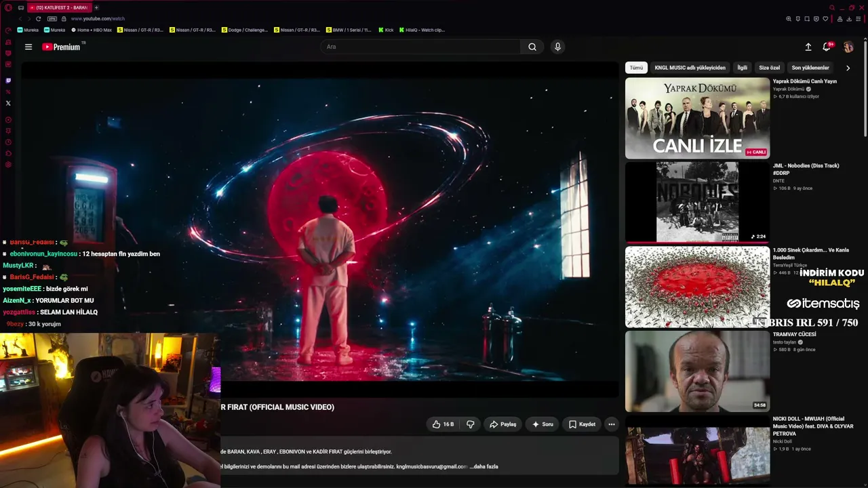Screen dimensions: 868x488
Task: Open the YouTube upload/create icon
Action: pyautogui.click(x=808, y=47)
